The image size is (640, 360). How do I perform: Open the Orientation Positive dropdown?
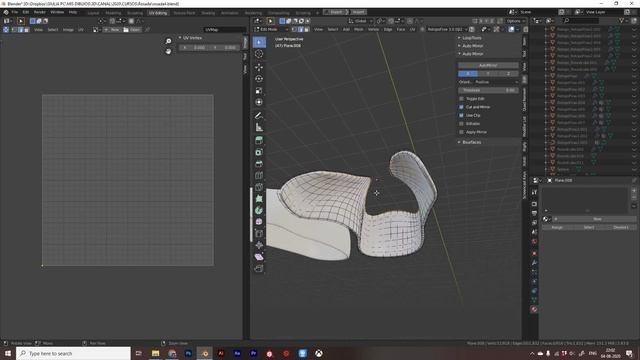click(496, 82)
